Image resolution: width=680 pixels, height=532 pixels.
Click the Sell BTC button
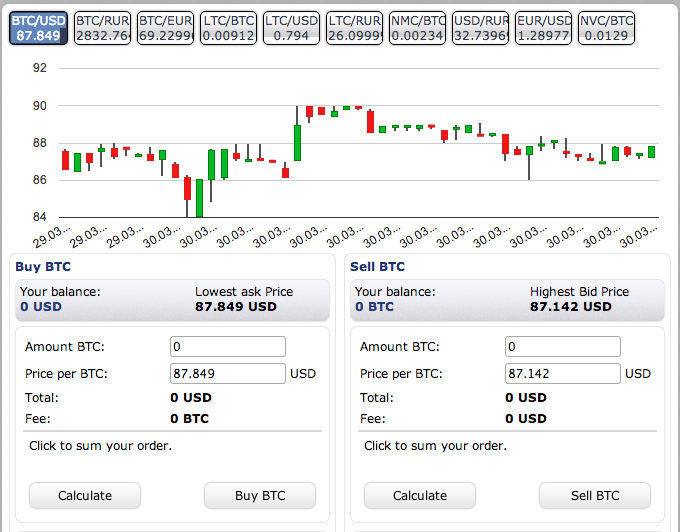point(595,496)
